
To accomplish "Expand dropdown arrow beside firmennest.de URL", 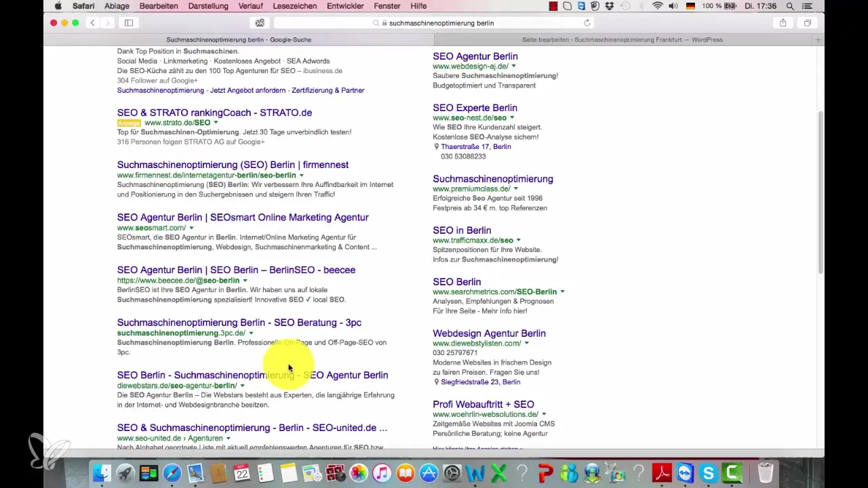I will [x=302, y=176].
